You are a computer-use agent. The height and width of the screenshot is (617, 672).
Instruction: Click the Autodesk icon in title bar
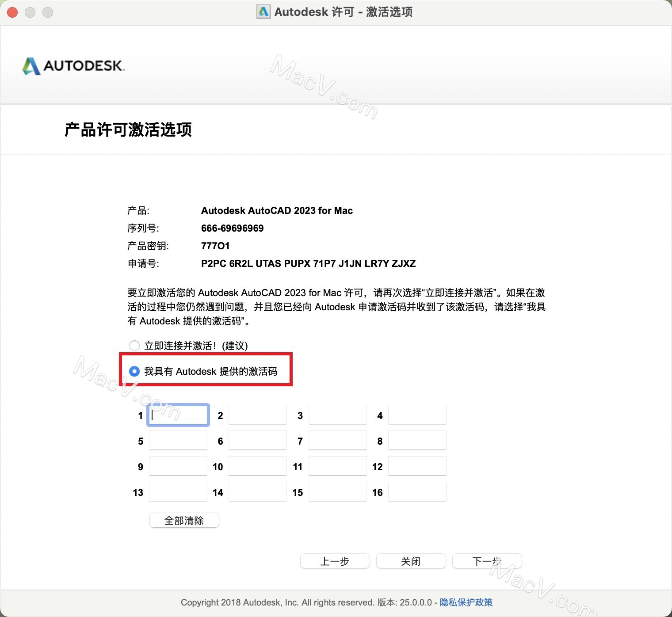263,11
